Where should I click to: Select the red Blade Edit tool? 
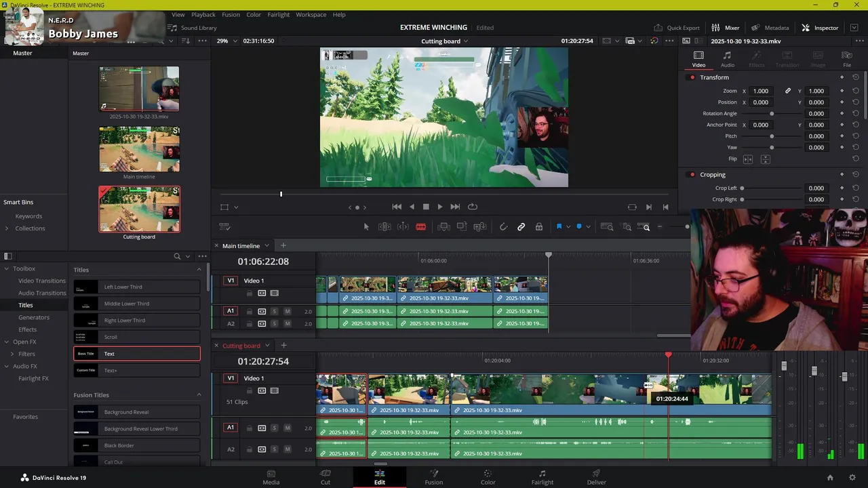(x=420, y=227)
